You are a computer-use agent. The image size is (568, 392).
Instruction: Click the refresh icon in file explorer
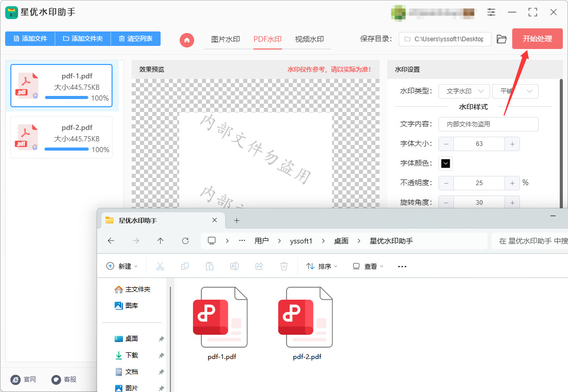click(185, 241)
